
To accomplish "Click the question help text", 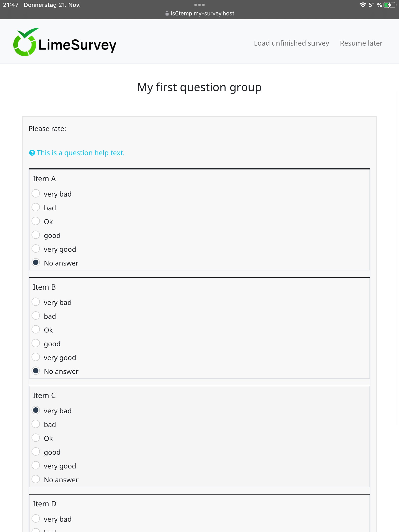I will (x=81, y=153).
